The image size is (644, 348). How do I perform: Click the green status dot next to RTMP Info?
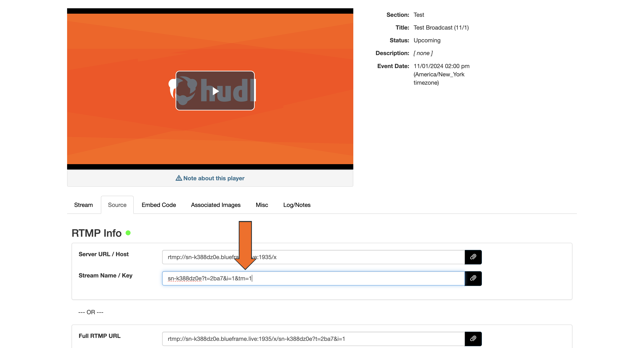point(129,233)
